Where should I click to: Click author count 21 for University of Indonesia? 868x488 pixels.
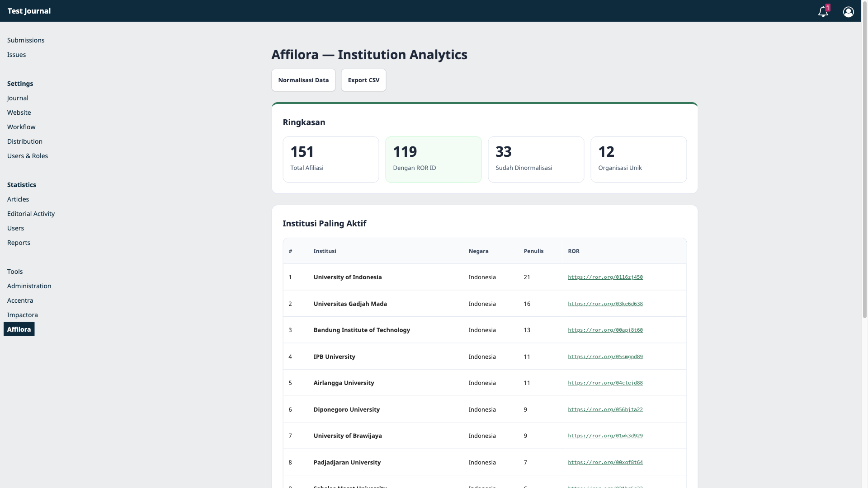[x=527, y=277]
